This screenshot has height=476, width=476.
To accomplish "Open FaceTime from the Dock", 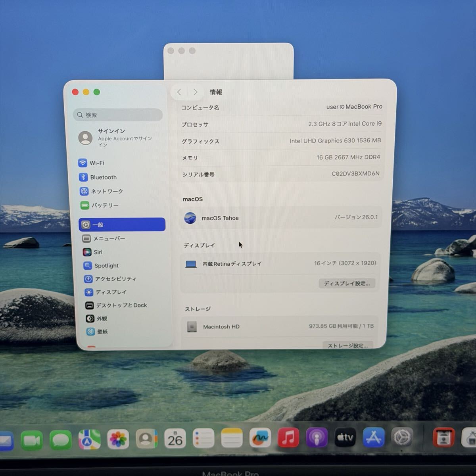I will click(x=32, y=440).
